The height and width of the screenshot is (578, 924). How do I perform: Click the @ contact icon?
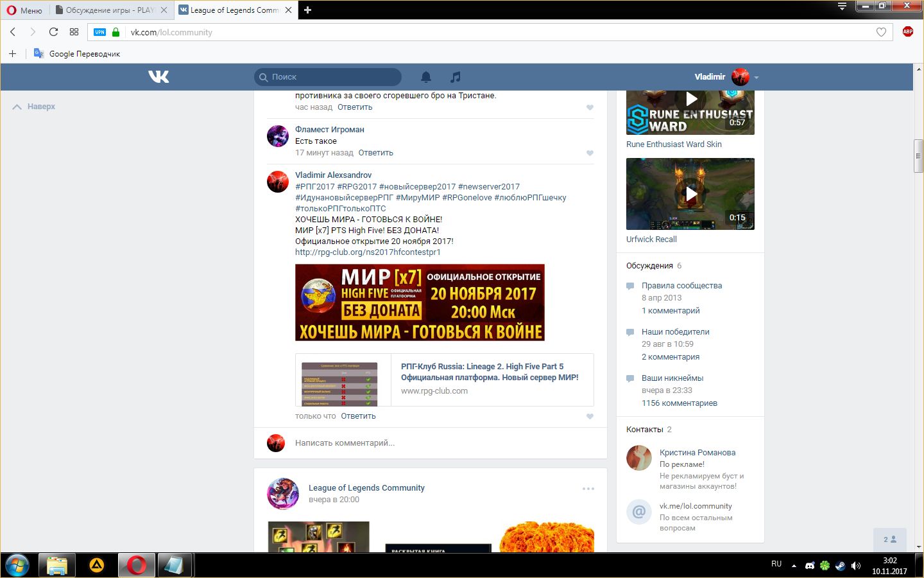(x=639, y=512)
